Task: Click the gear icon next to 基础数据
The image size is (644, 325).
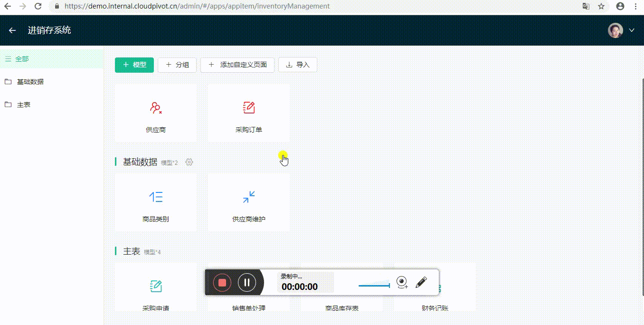Action: [x=189, y=162]
